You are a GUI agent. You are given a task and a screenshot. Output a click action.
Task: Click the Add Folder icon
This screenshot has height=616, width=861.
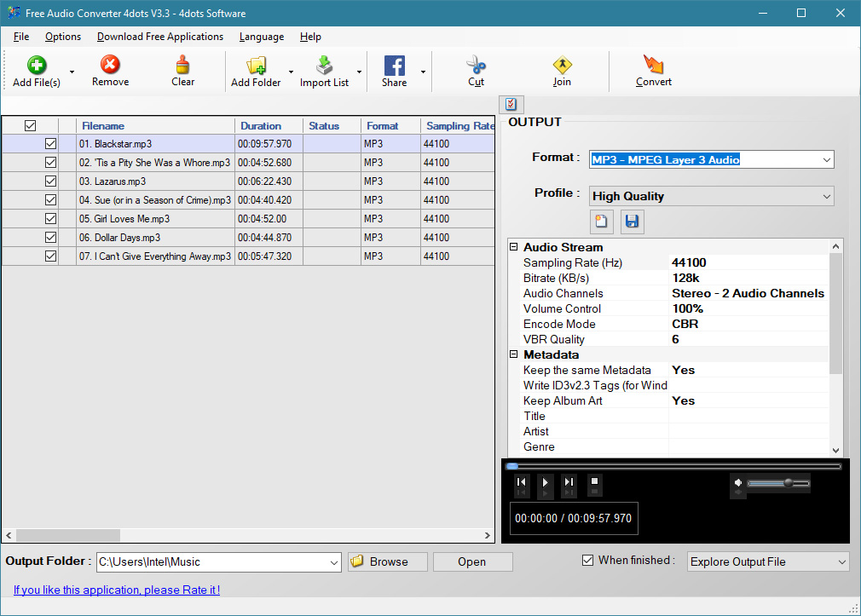(x=256, y=66)
